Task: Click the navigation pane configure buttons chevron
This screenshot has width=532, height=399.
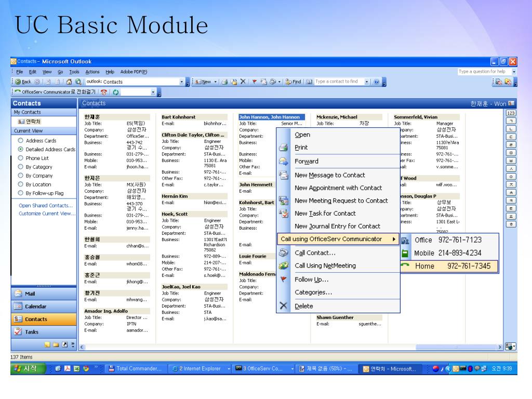Action: pyautogui.click(x=73, y=345)
